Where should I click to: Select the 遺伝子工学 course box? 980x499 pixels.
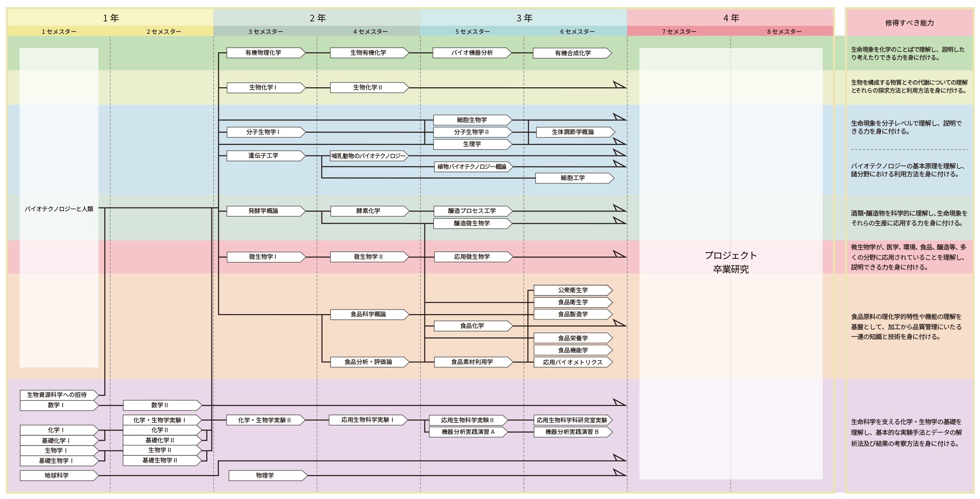264,156
